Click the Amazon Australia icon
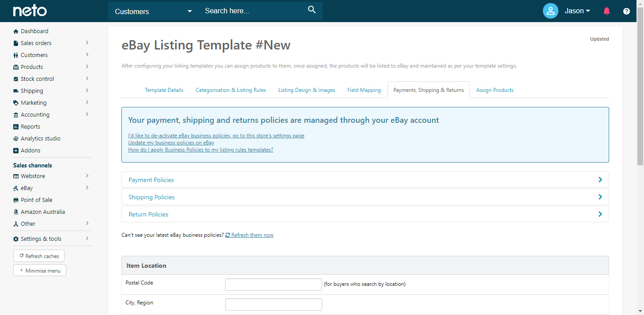 [x=16, y=212]
